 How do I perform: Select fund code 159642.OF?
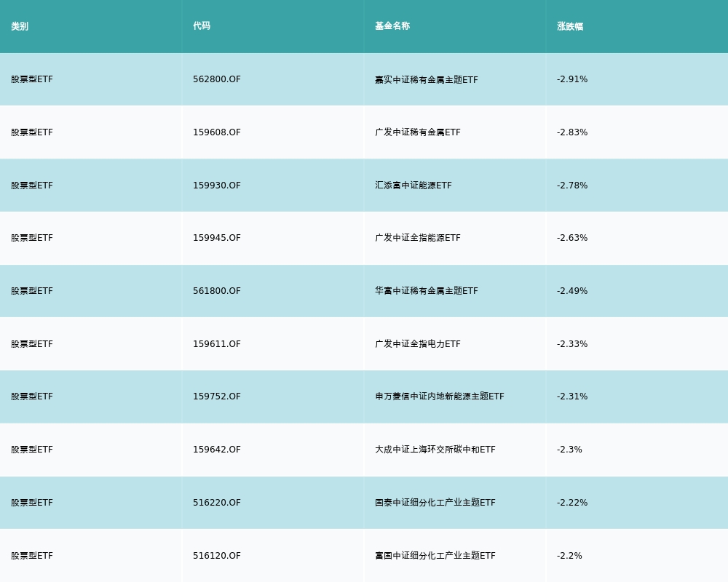coord(217,450)
